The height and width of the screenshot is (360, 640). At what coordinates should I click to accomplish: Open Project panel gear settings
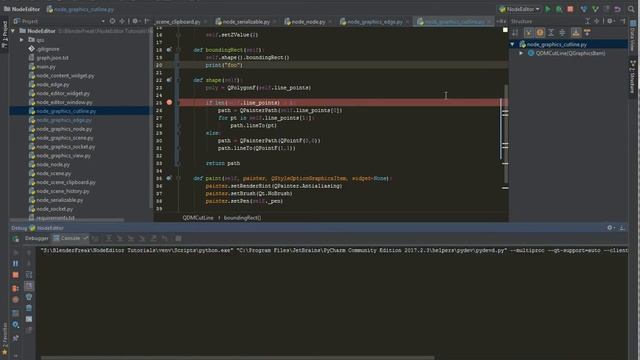135,21
